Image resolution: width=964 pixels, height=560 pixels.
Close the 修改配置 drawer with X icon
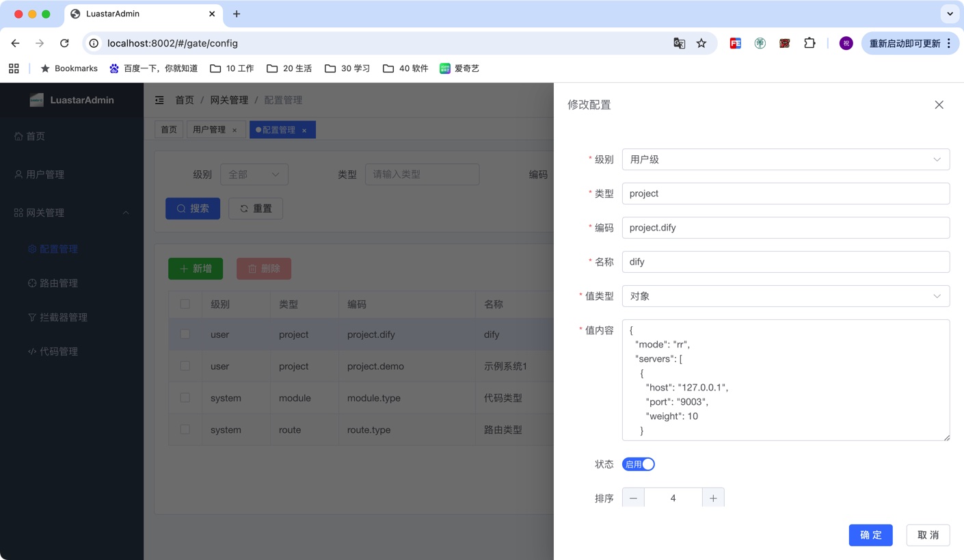coord(939,105)
